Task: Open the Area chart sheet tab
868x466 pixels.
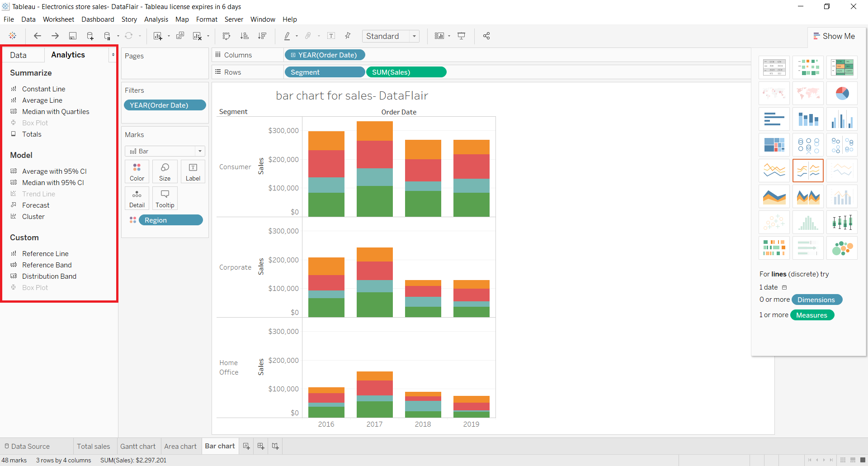Action: point(180,446)
